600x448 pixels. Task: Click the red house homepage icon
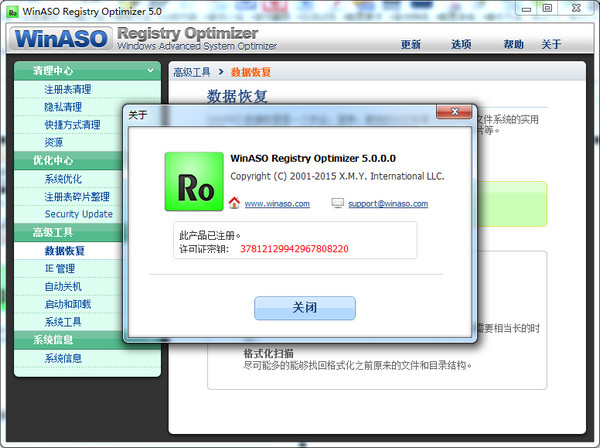click(x=234, y=203)
